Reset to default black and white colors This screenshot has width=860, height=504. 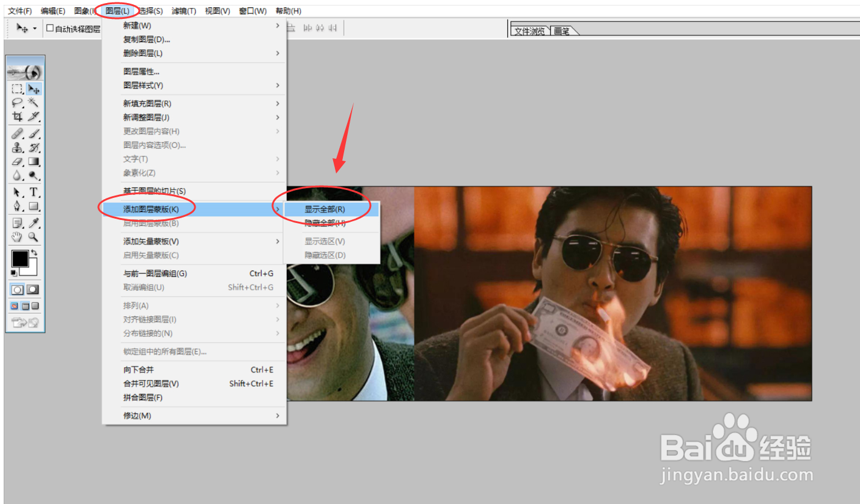[x=14, y=273]
